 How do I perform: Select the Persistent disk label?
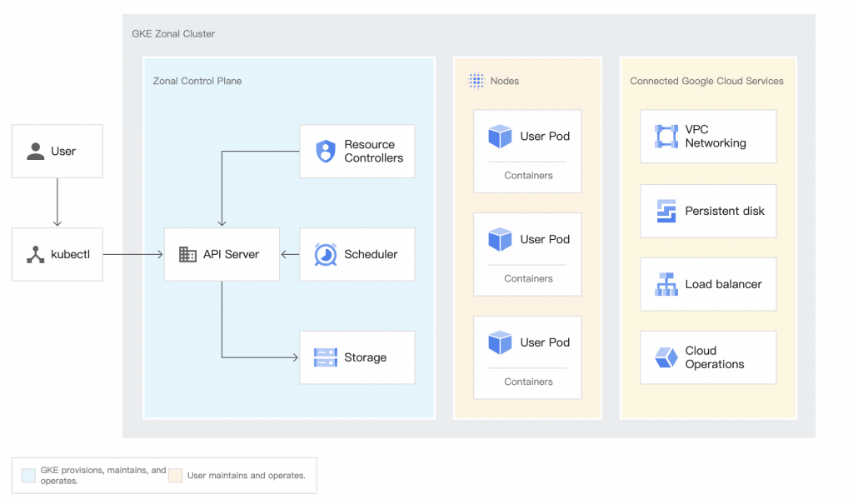(x=725, y=211)
